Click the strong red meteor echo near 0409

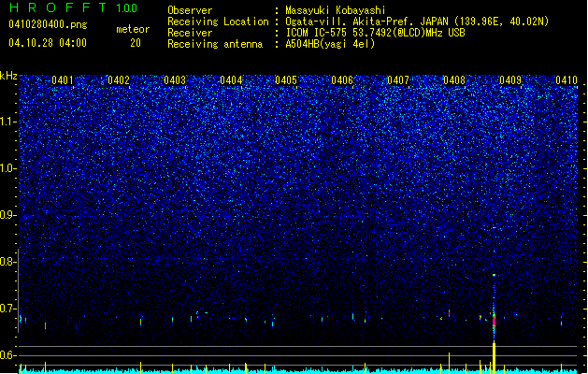pos(494,322)
